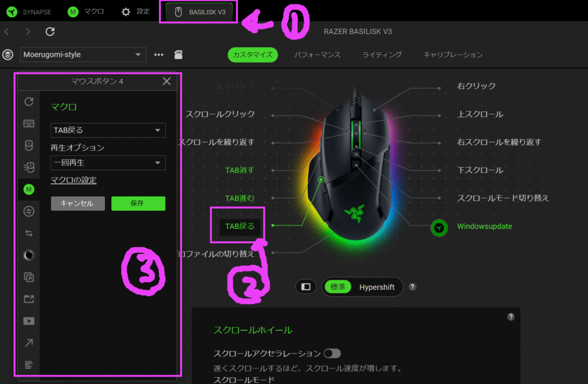The height and width of the screenshot is (384, 588).
Task: Select the カスタマイズ tab
Action: [253, 55]
